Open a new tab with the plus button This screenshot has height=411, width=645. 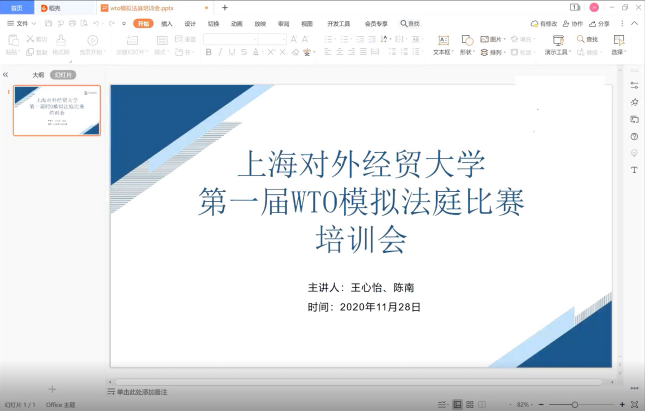pyautogui.click(x=225, y=7)
